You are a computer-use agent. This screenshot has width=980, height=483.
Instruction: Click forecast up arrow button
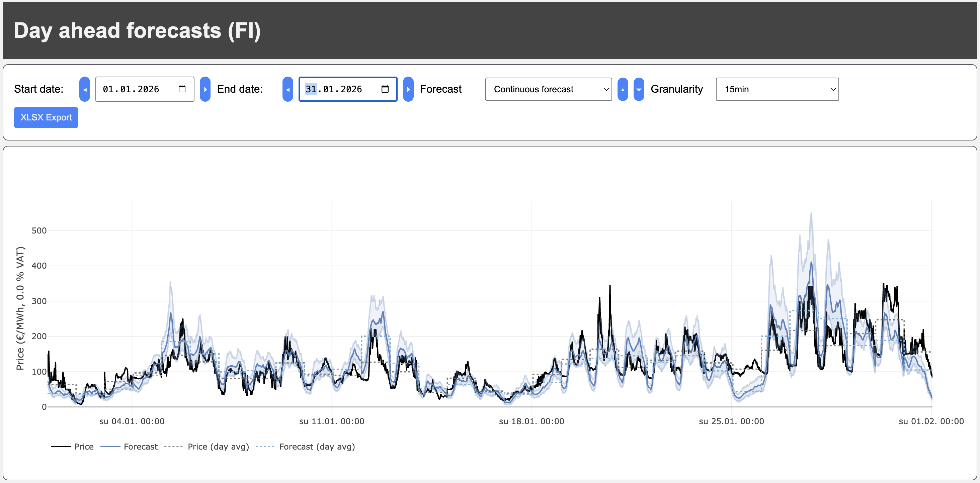tap(623, 89)
